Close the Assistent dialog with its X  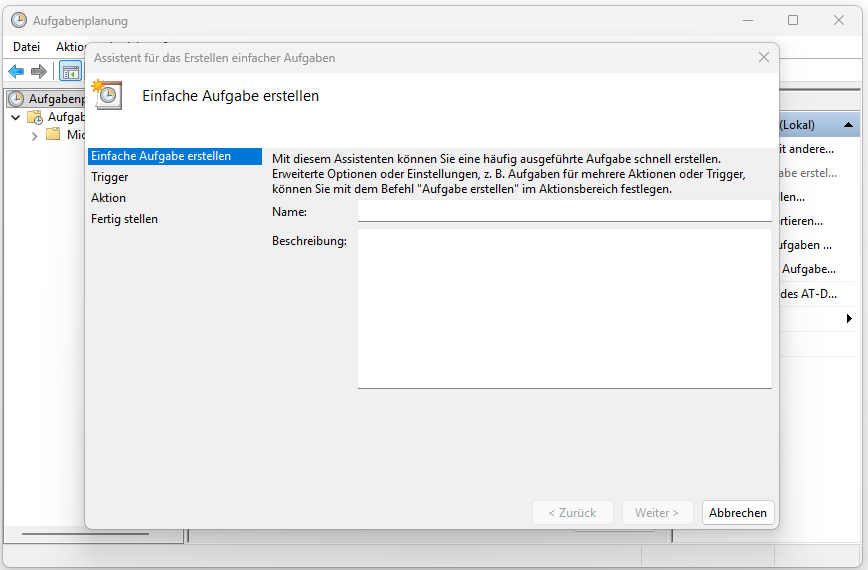pyautogui.click(x=764, y=58)
